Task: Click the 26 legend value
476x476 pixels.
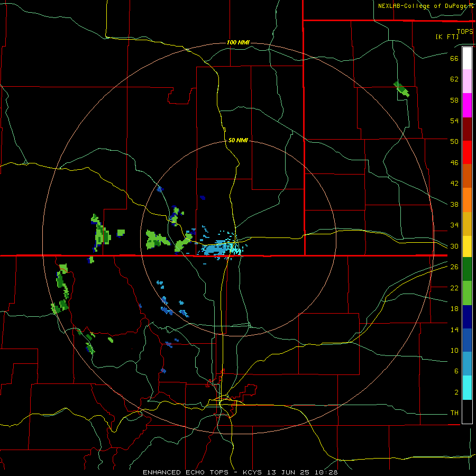Action: pyautogui.click(x=454, y=267)
